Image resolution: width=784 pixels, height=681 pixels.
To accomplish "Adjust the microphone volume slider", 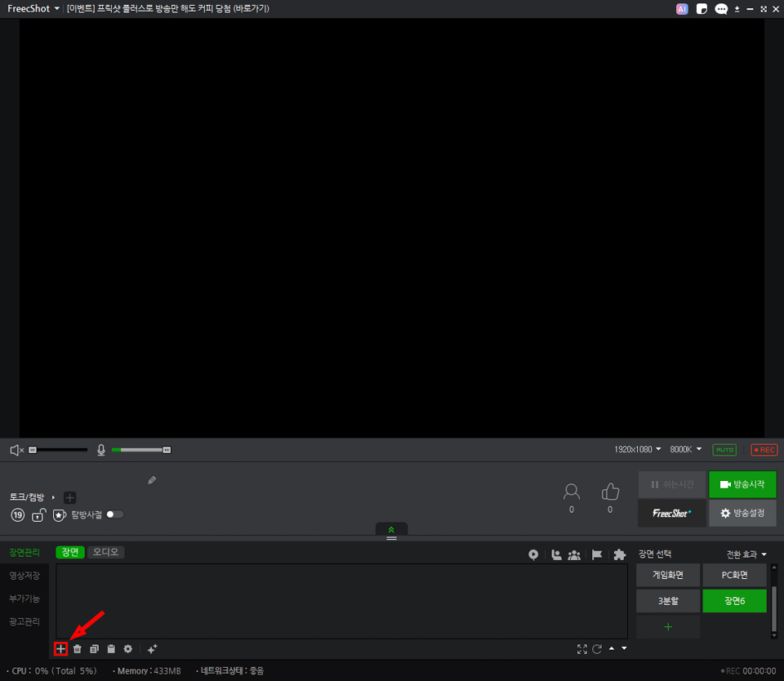I will pyautogui.click(x=140, y=450).
